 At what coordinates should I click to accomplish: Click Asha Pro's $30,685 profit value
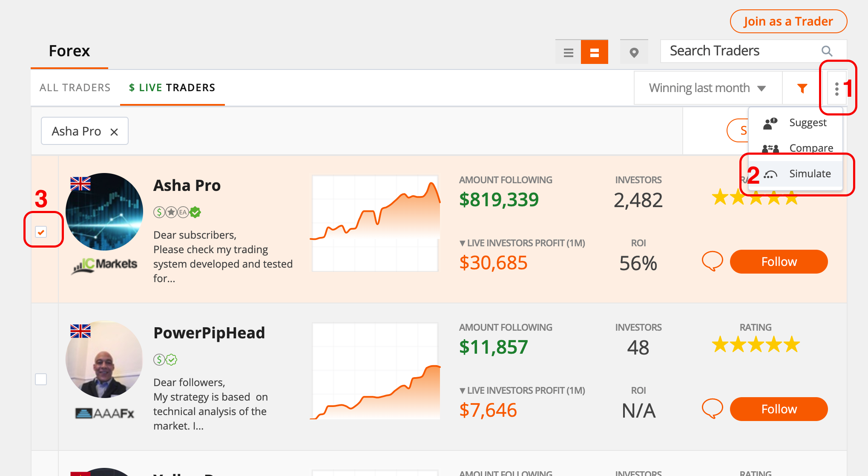click(x=493, y=263)
